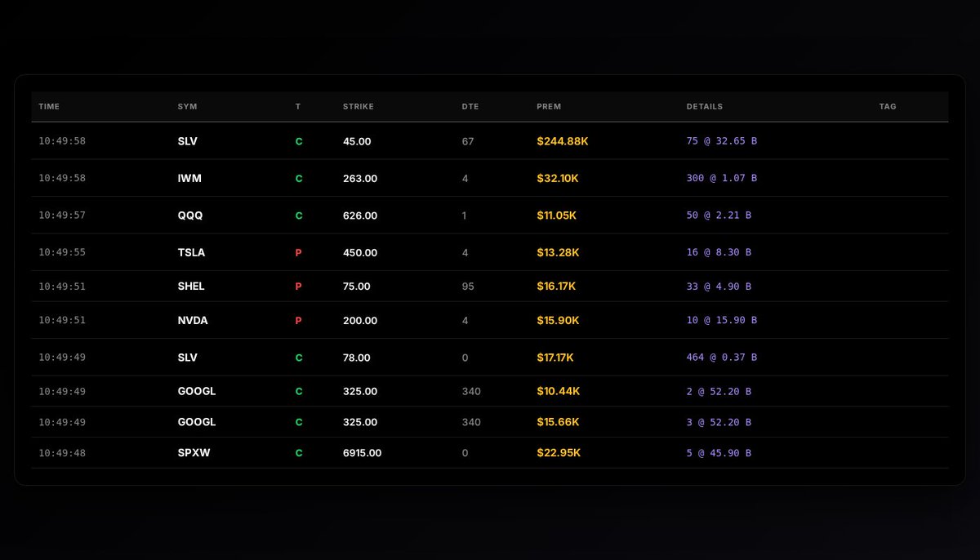Viewport: 980px width, 560px height.
Task: Click details '2 @ 52.20 B'
Action: pos(719,392)
